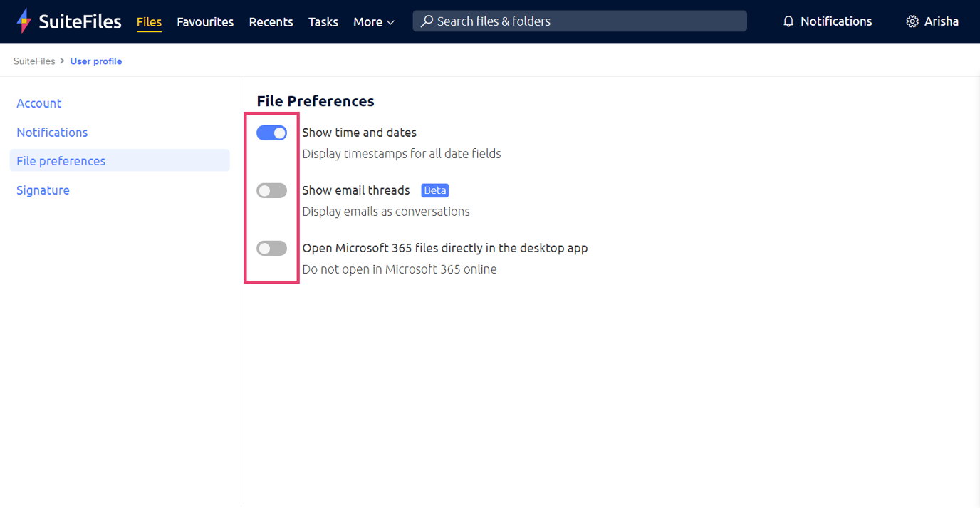The image size is (980, 508).
Task: Expand the More menu chevron
Action: pos(390,22)
